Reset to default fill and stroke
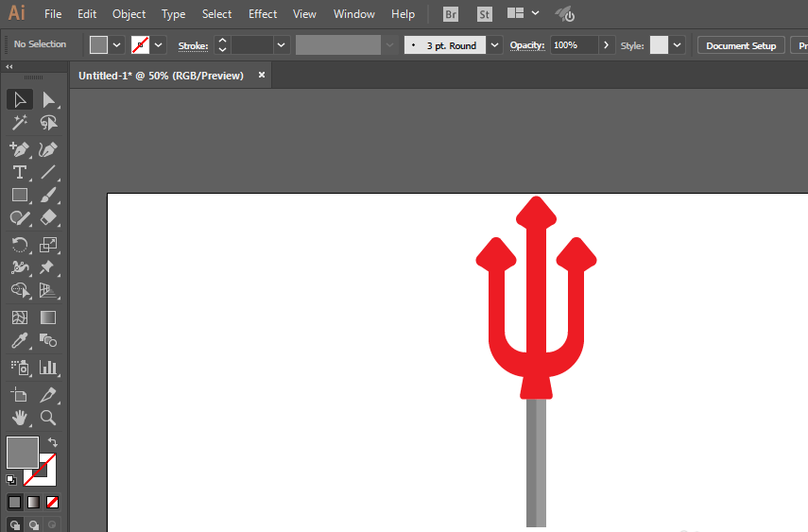808x532 pixels. pyautogui.click(x=11, y=480)
